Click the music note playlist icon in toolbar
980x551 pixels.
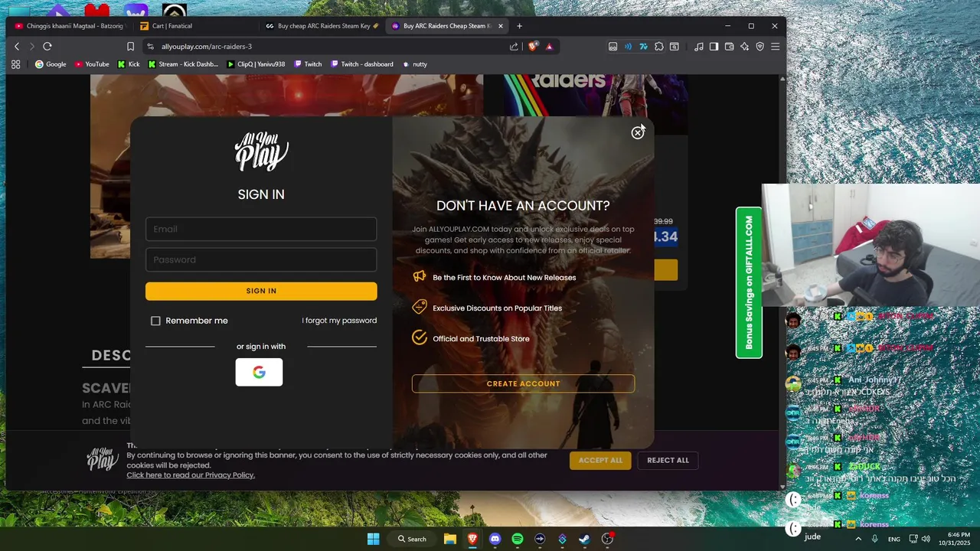pyautogui.click(x=698, y=47)
